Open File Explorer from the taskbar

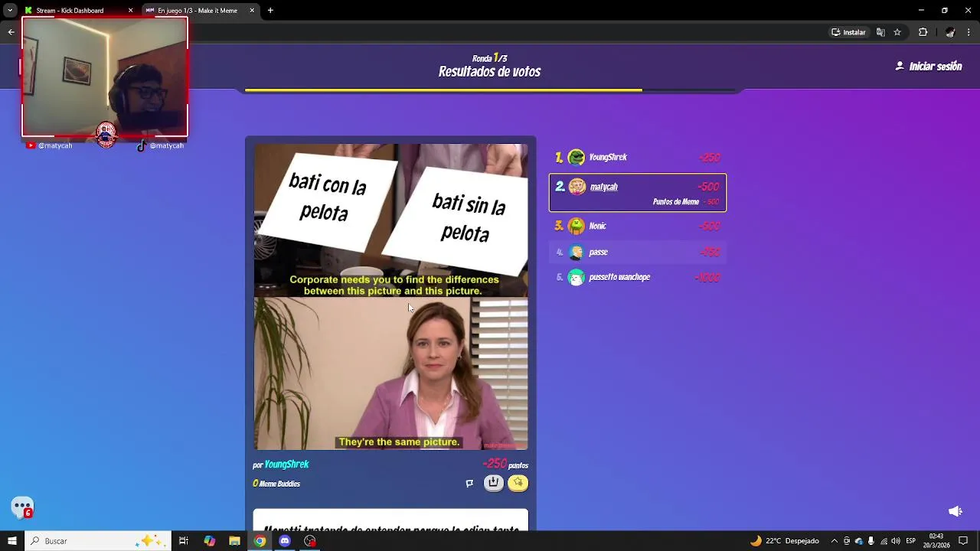pos(234,541)
